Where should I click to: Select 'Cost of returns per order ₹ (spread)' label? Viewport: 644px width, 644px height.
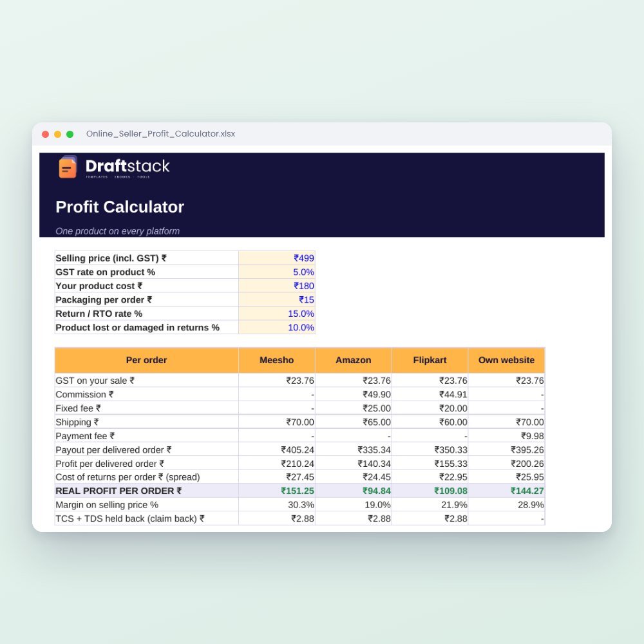click(128, 477)
